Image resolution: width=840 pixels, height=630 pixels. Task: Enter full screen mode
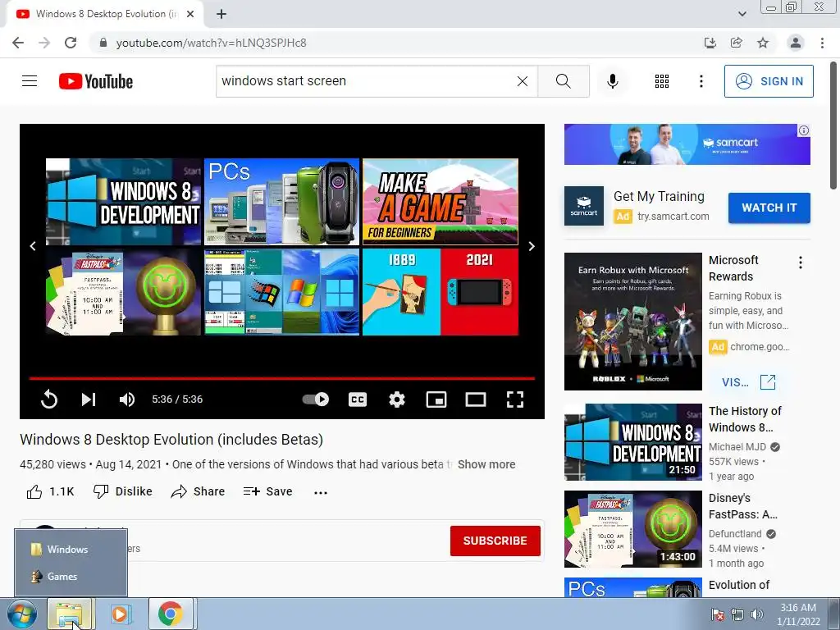point(515,399)
